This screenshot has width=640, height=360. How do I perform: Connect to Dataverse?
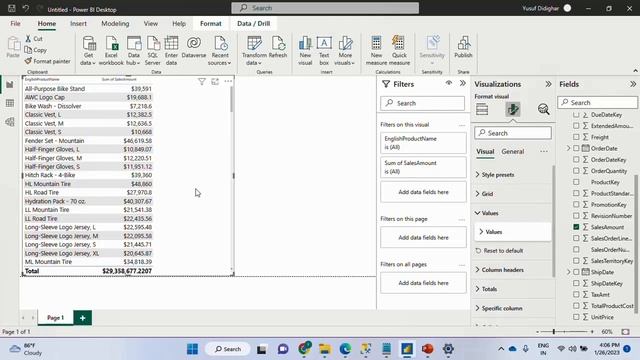pos(194,48)
